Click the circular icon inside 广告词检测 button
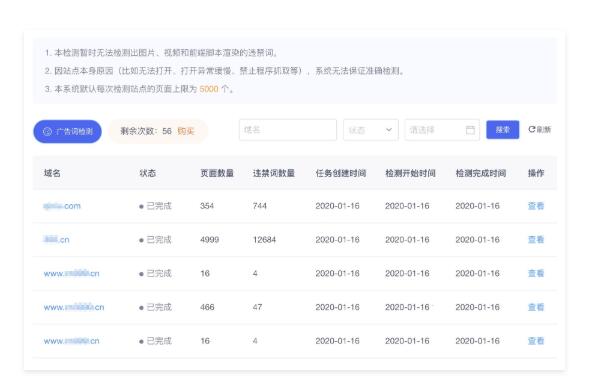Image resolution: width=594 pixels, height=385 pixels. 47,131
